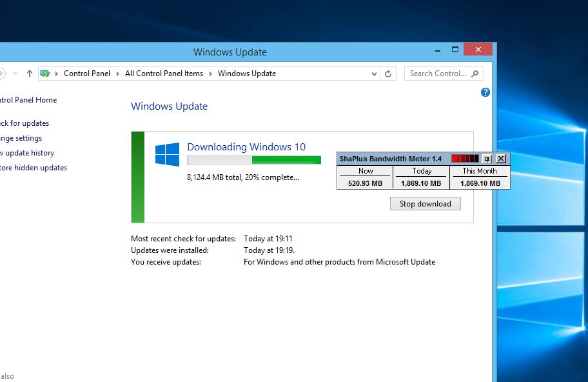Click the up-one-level arrow in navigation
The width and height of the screenshot is (588, 382).
tap(30, 73)
